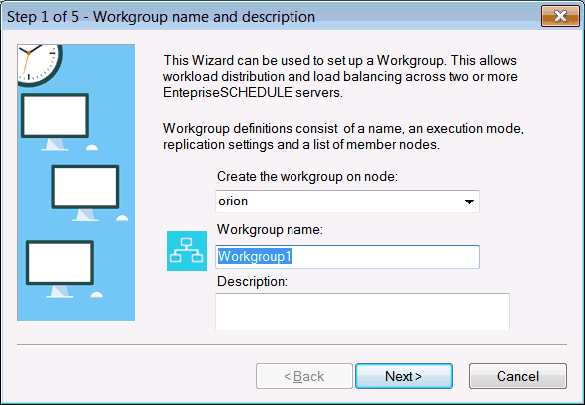Close the wizard with the X button
Viewport: 585px width, 405px height.
(560, 16)
